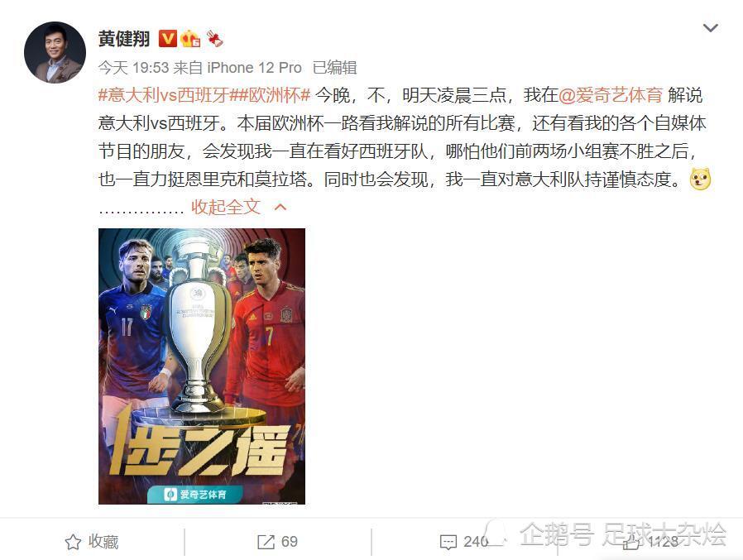The height and width of the screenshot is (560, 743).
Task: Click the crown membership level icon
Action: click(x=190, y=39)
